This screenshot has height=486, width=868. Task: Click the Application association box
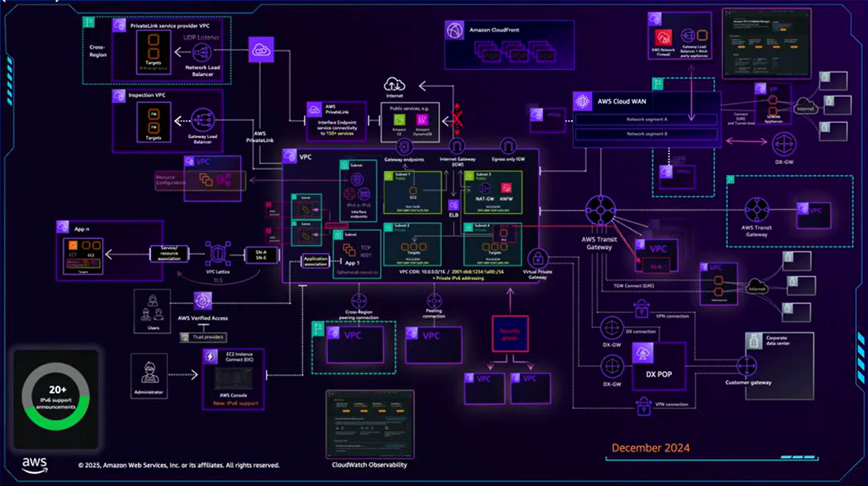(316, 262)
